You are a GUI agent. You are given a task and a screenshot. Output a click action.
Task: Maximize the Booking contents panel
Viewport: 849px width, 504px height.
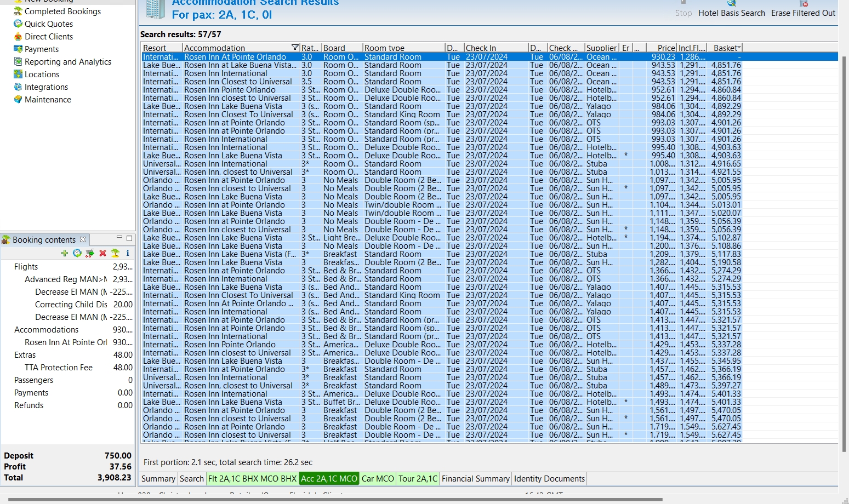coord(129,238)
